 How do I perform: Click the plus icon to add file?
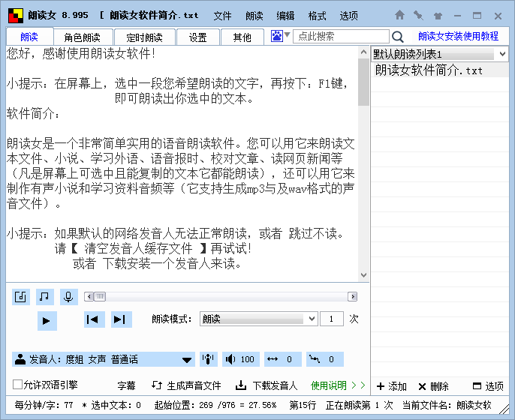(x=381, y=386)
